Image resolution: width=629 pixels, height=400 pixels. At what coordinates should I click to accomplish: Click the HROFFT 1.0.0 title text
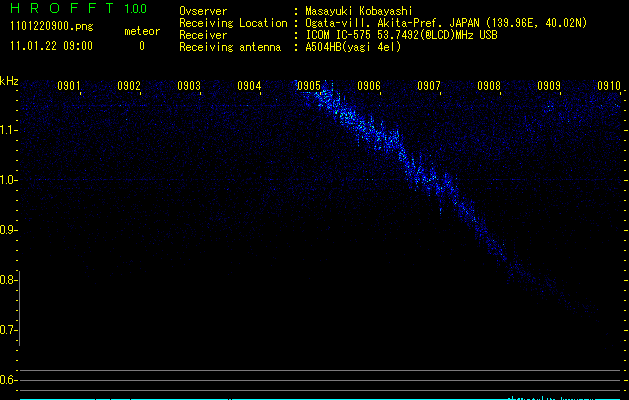pos(78,8)
